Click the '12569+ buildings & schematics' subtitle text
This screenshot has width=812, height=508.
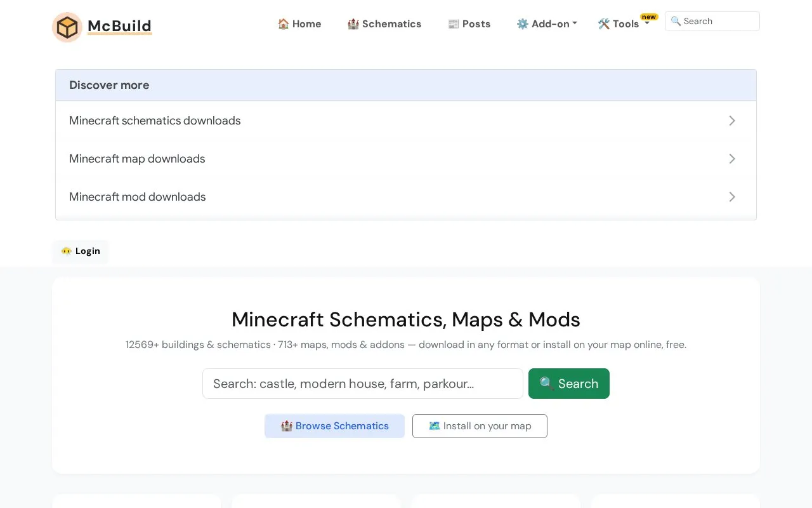coord(198,345)
